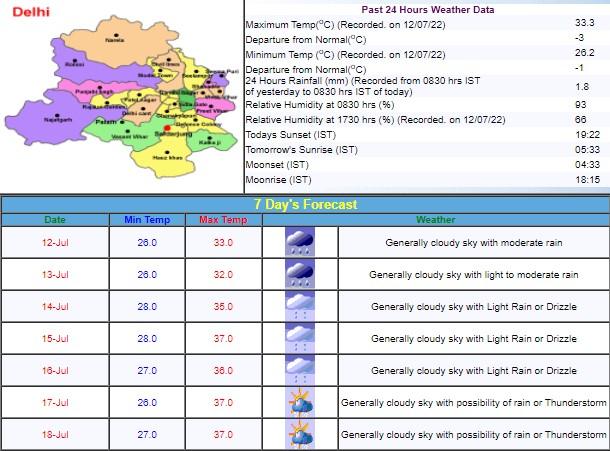Click the 17-Jul thunderstorm sun-cloud icon
The height and width of the screenshot is (451, 610).
299,403
